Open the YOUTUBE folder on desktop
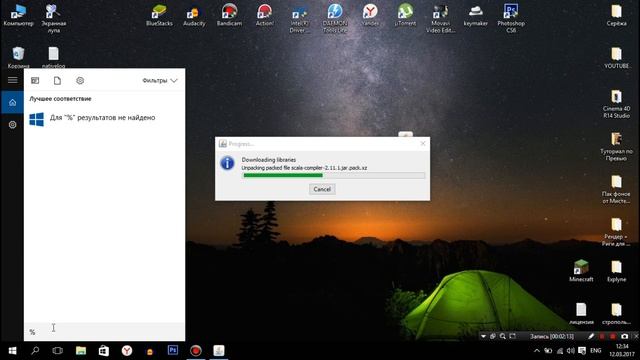This screenshot has width=640, height=360. point(616,58)
